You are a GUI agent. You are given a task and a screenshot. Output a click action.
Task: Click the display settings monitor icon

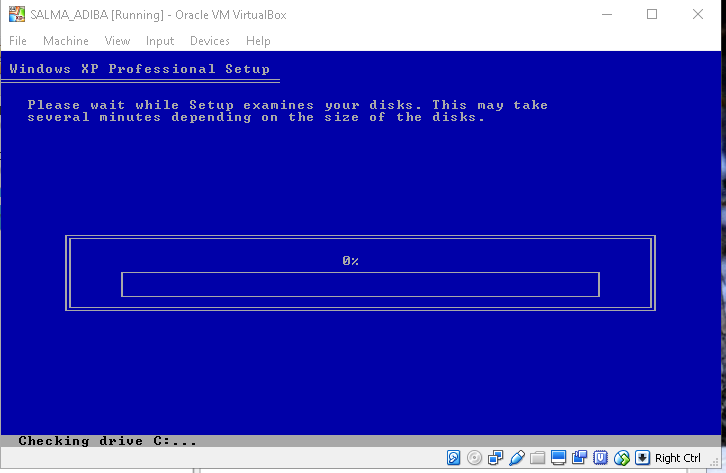(x=558, y=458)
